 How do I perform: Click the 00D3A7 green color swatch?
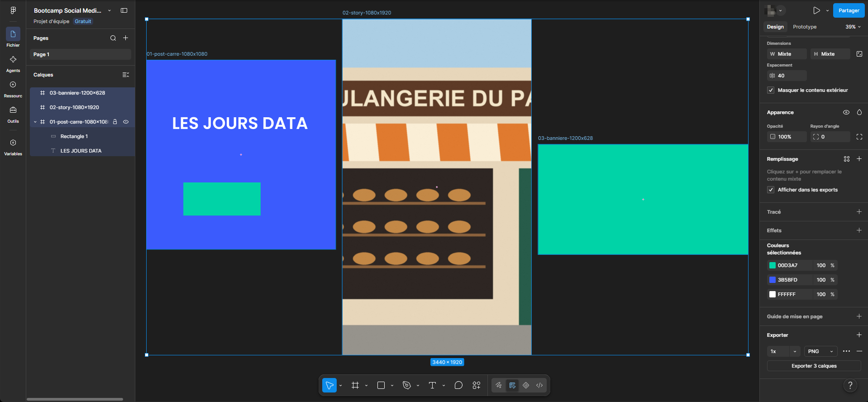773,265
